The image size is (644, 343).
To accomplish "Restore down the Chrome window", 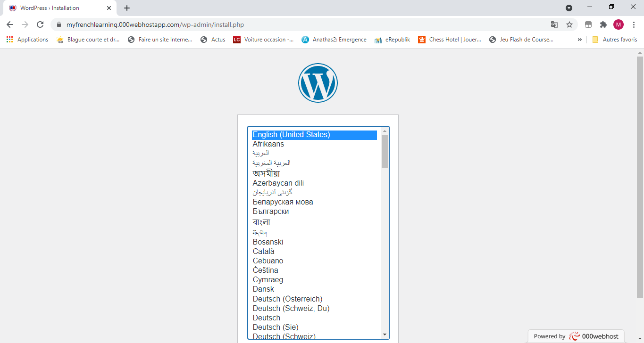I will pyautogui.click(x=611, y=7).
